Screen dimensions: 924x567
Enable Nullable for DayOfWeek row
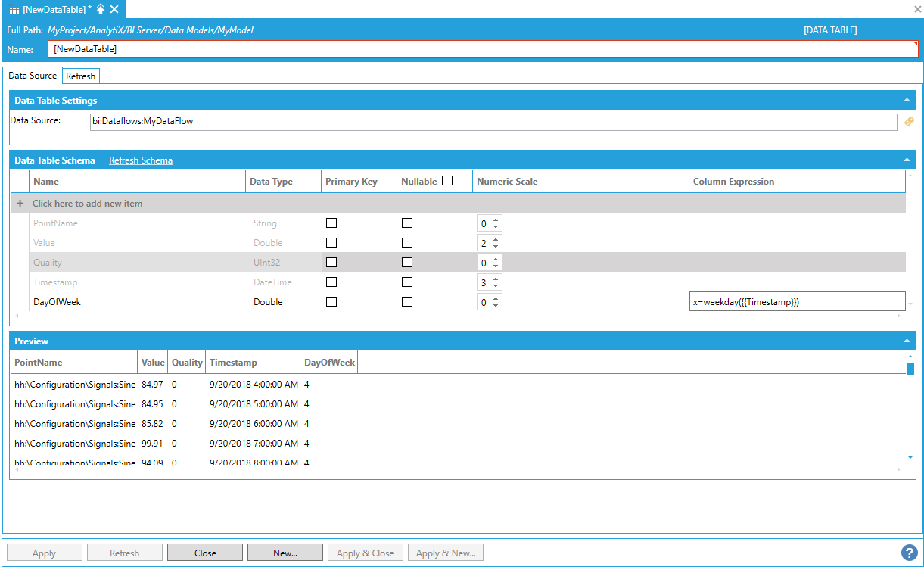(407, 301)
